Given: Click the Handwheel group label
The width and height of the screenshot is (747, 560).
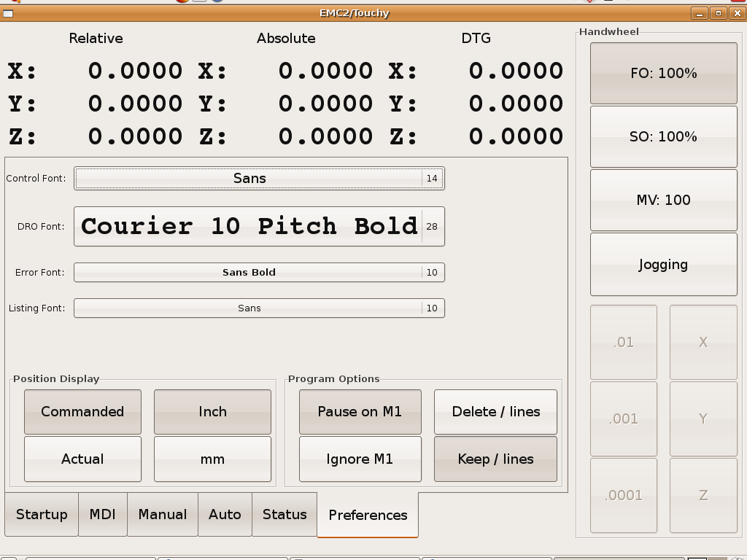Looking at the screenshot, I should point(609,32).
